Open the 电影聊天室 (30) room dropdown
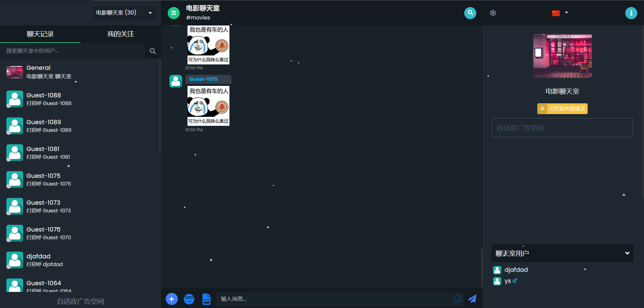Screen dimensions: 644x308 pos(124,13)
